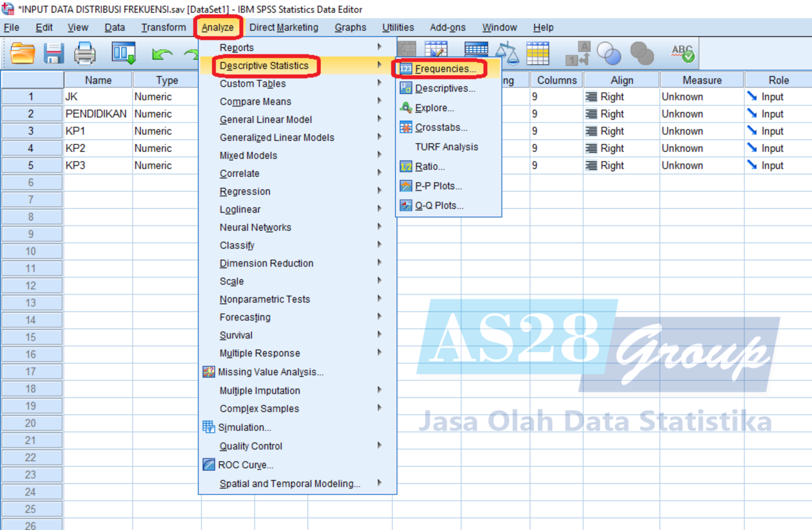The height and width of the screenshot is (530, 812).
Task: Expand the Nonparametric Tests submenu
Action: 264,299
